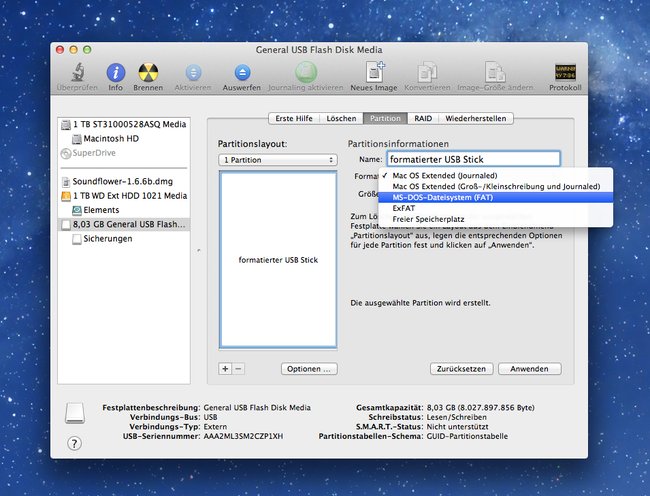Open the Info toolbar icon
This screenshot has width=650, height=496.
point(116,73)
